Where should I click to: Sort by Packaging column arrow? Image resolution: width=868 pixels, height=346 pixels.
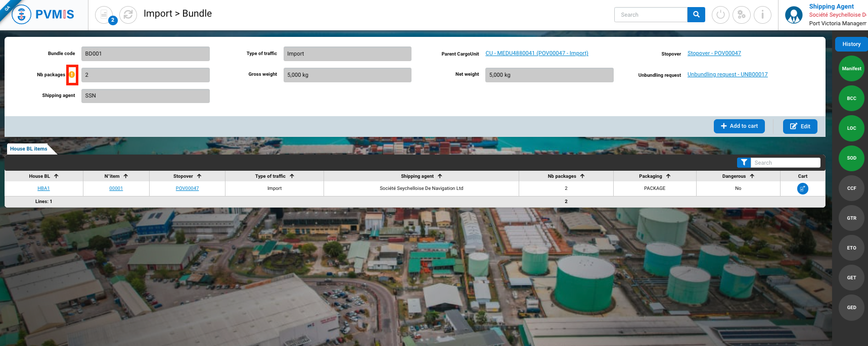[668, 176]
